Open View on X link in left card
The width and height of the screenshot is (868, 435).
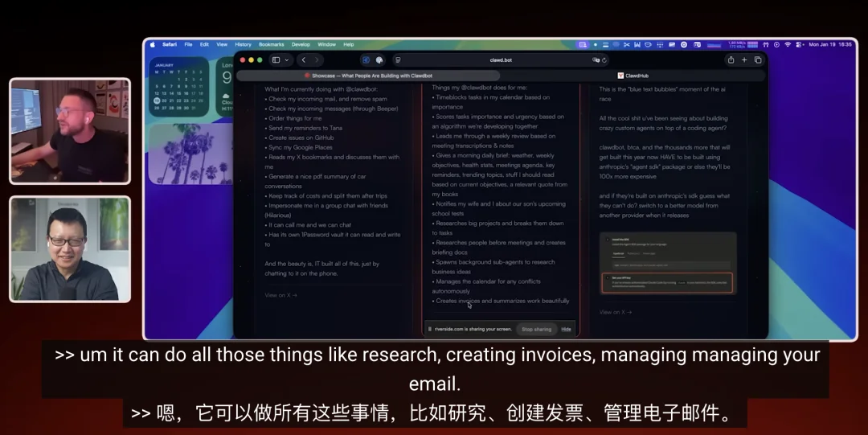tap(280, 295)
